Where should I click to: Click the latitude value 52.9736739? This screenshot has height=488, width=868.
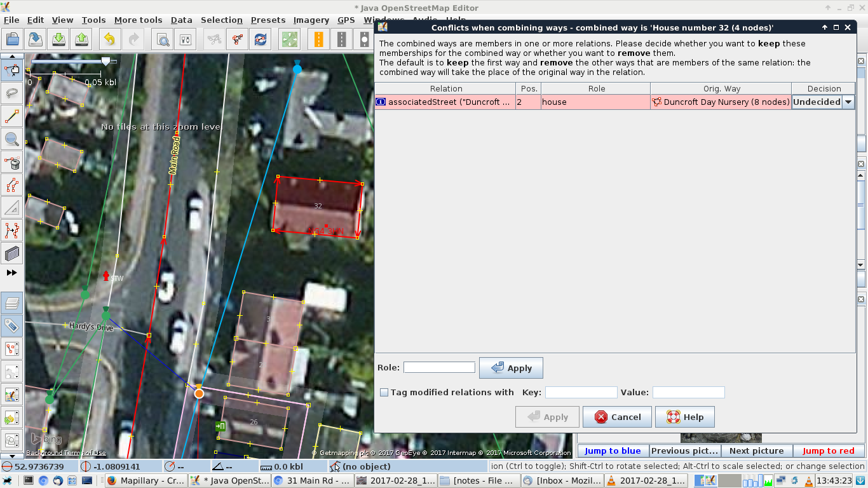[x=39, y=466]
